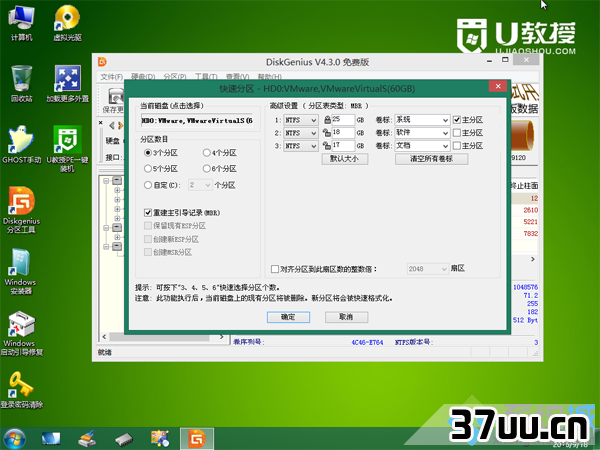Click the colorful puzzle taskbar icon
Viewport: 600px width, 450px height.
tap(160, 439)
